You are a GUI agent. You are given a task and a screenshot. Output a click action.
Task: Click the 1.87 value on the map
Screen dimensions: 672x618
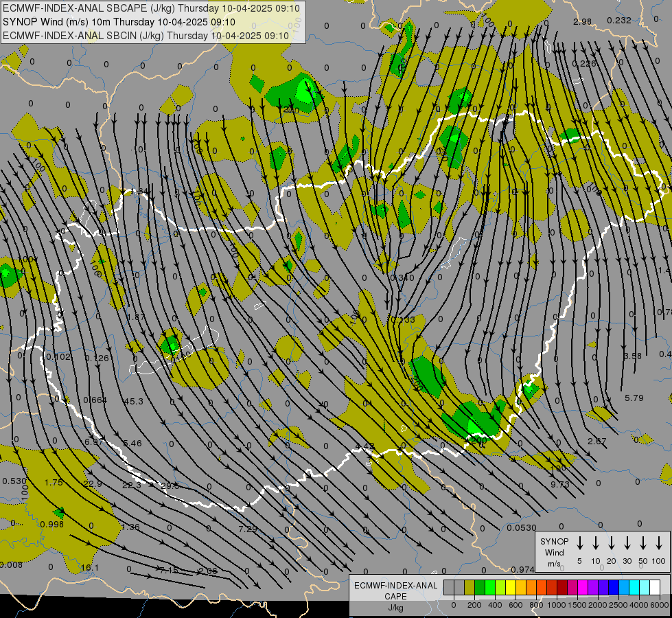(x=137, y=317)
